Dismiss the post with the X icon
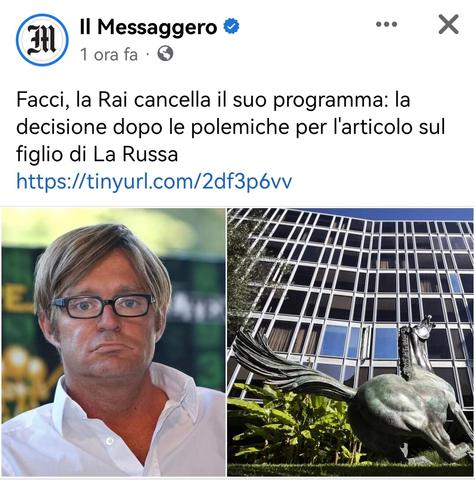 point(448,24)
